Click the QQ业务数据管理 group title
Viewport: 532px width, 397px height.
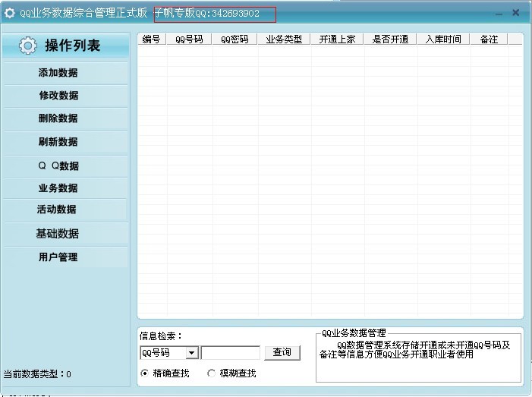(354, 333)
